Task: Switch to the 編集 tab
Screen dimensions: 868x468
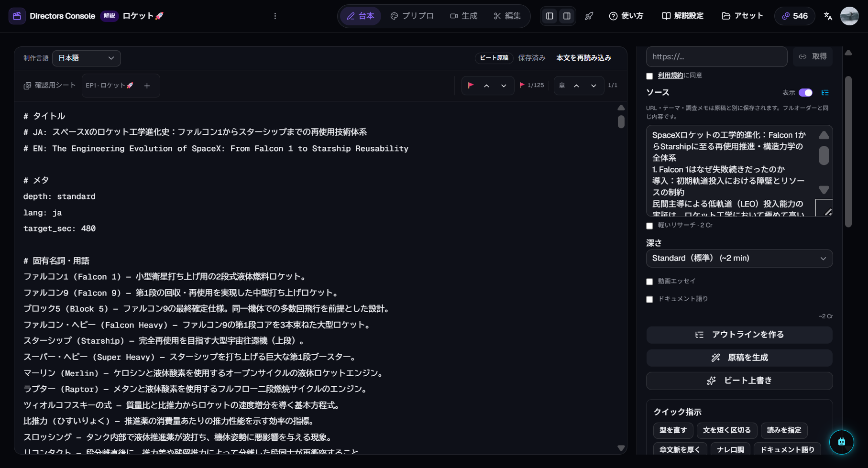Action: [507, 16]
